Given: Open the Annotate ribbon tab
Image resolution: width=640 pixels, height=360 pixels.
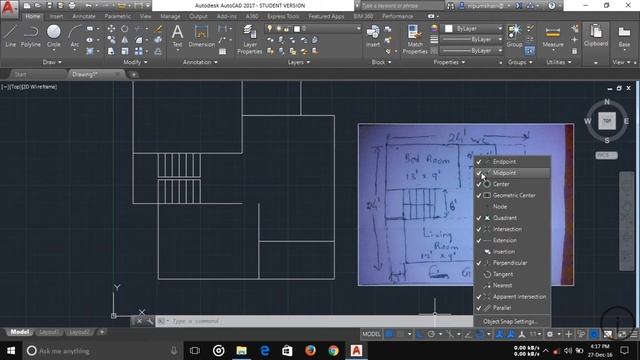Looking at the screenshot, I should pos(84,16).
